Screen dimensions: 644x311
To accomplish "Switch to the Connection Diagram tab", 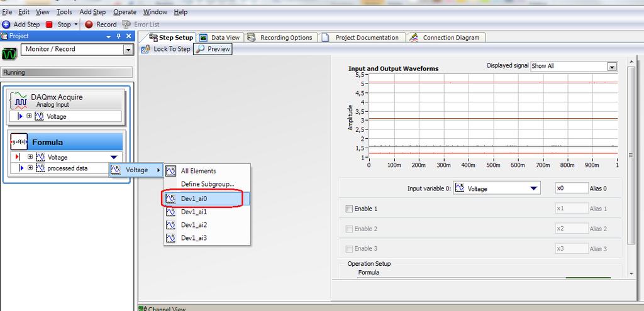I will coord(446,37).
